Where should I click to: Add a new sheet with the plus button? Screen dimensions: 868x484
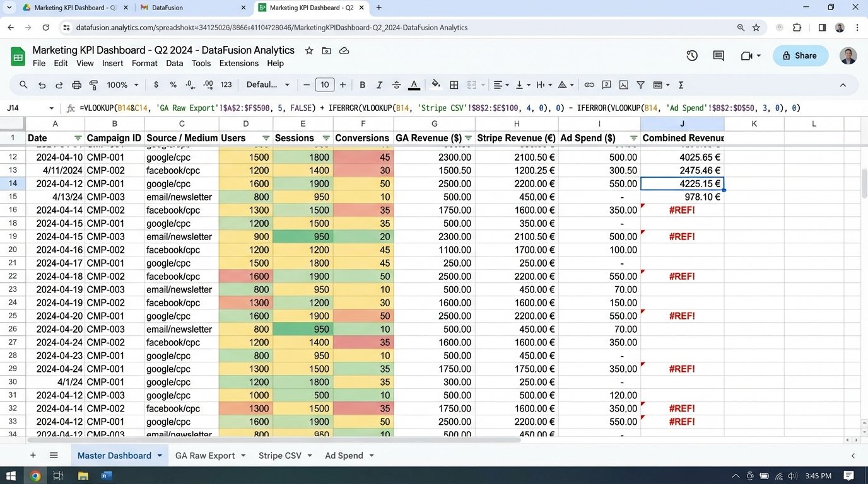[33, 455]
